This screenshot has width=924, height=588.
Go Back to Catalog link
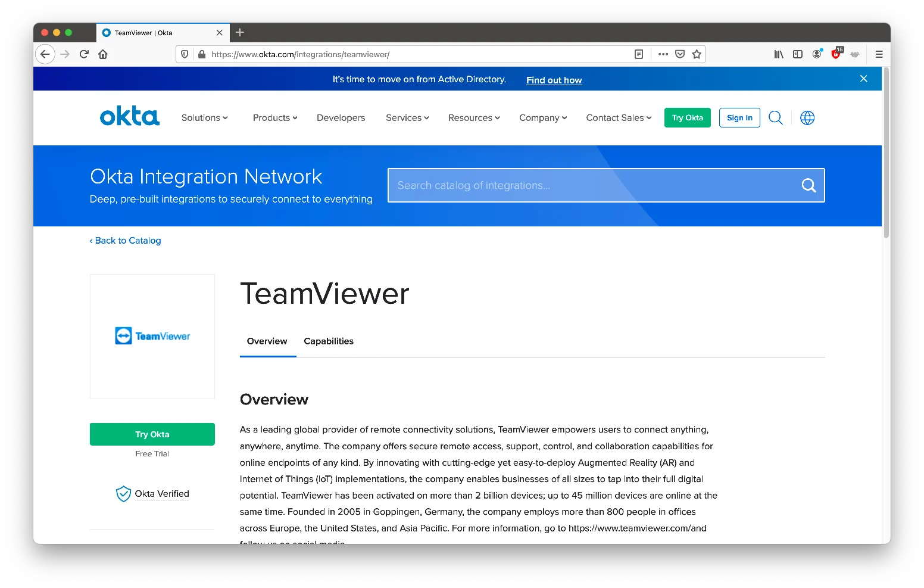(x=126, y=241)
